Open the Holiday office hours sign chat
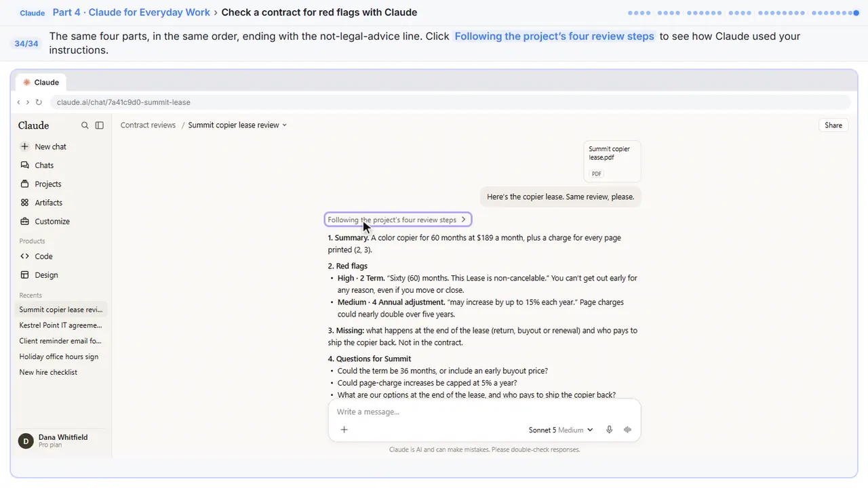 (61, 357)
